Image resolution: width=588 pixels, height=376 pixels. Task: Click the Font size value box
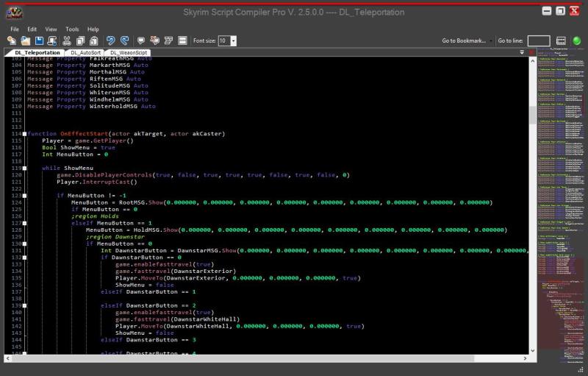click(x=224, y=40)
